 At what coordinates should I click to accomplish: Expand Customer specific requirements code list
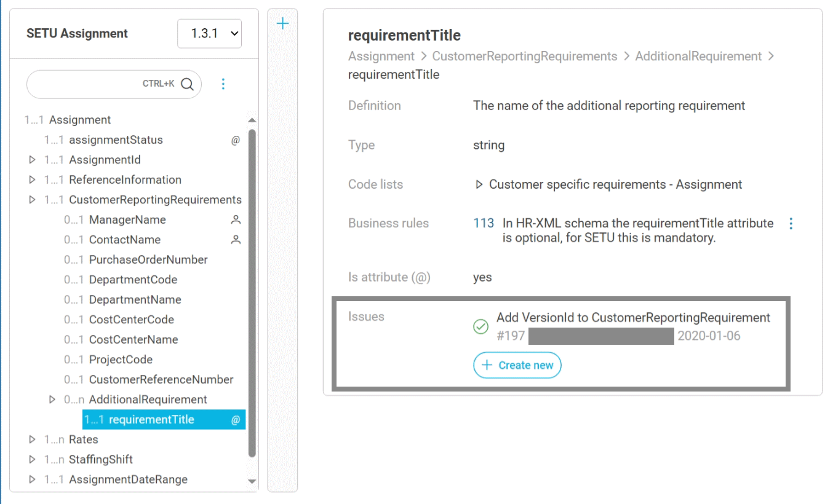479,184
